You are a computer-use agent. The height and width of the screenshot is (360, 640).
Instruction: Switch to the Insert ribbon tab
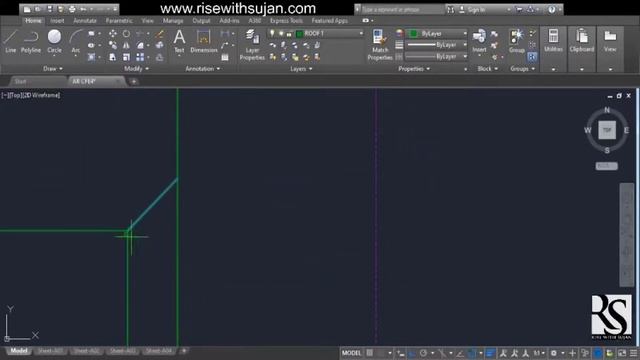[57, 20]
